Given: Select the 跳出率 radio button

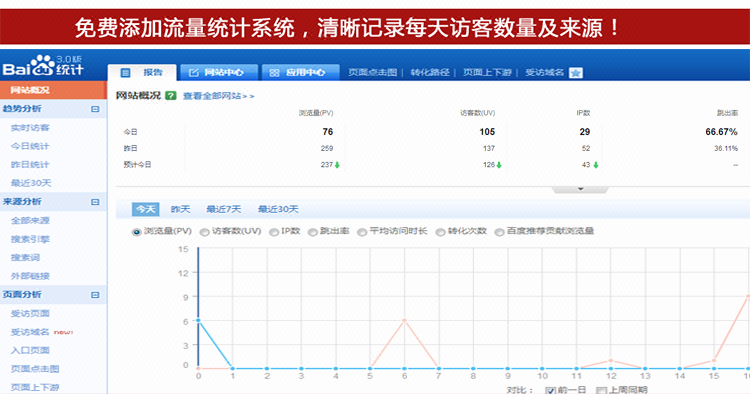Looking at the screenshot, I should [312, 232].
